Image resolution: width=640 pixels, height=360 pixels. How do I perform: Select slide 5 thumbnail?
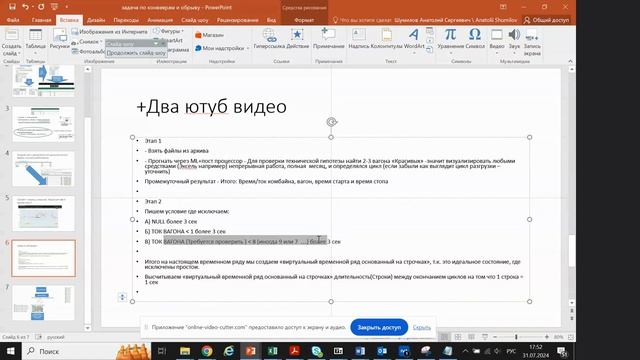pyautogui.click(x=43, y=213)
